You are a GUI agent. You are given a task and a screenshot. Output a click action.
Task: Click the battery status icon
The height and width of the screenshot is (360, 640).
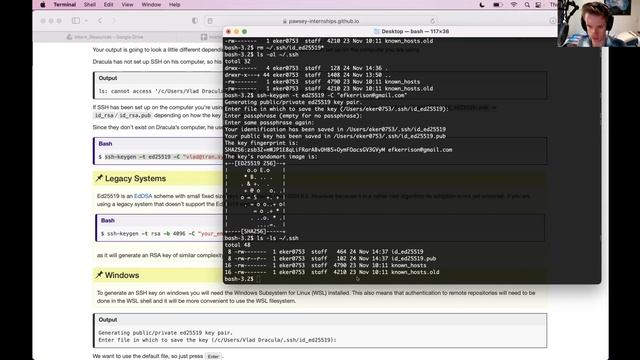[x=497, y=5]
